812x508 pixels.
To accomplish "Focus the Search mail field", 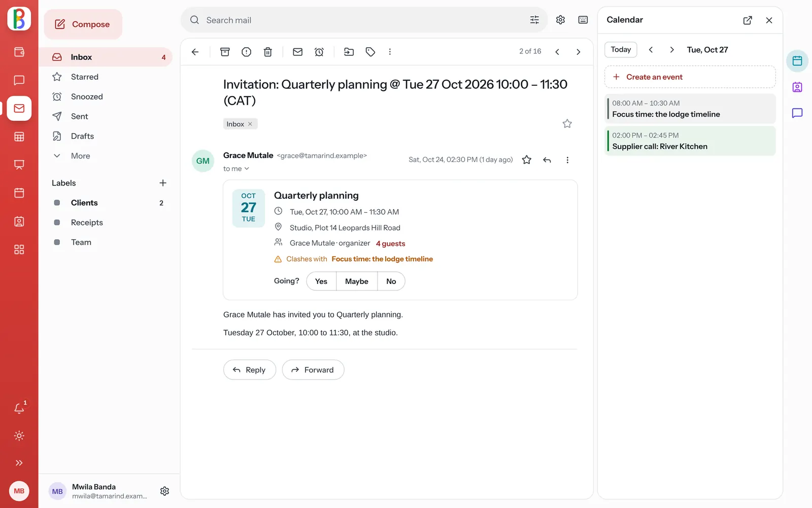I will click(x=364, y=20).
